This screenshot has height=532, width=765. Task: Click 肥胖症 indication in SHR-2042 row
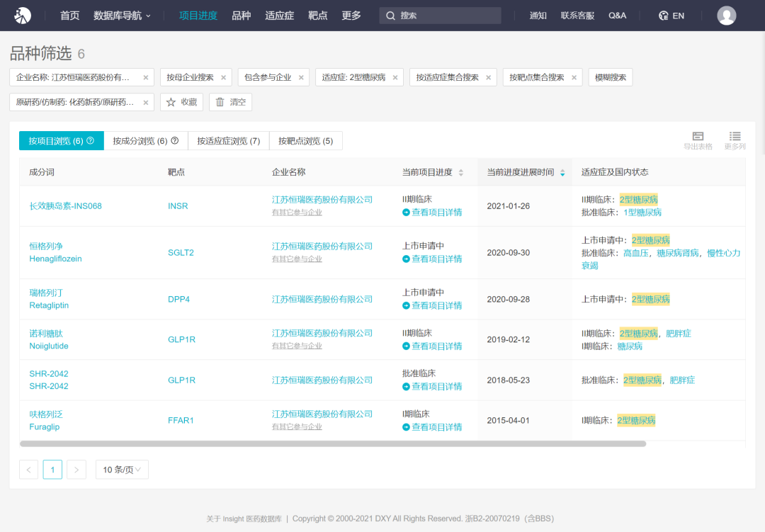682,380
